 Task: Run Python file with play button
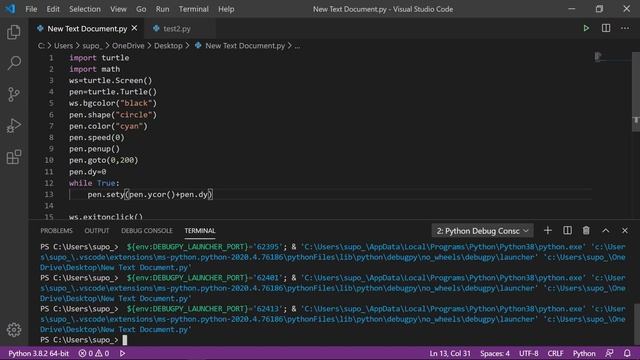586,28
